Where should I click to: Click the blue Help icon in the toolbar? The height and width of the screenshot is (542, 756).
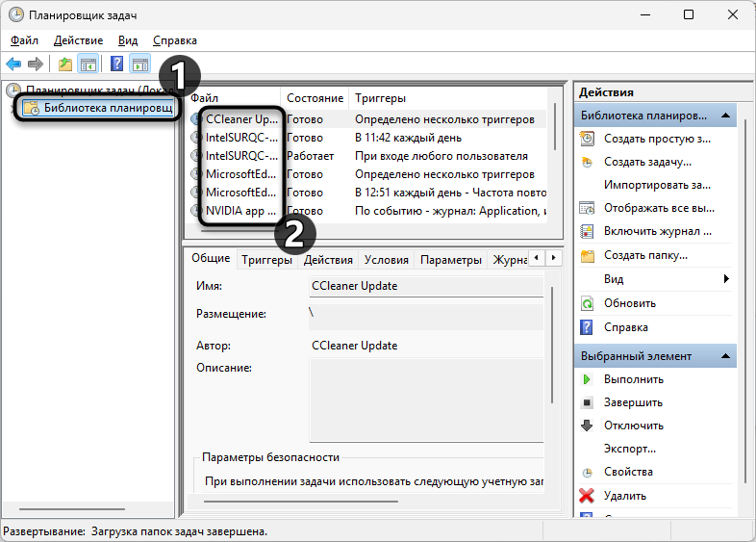click(116, 65)
